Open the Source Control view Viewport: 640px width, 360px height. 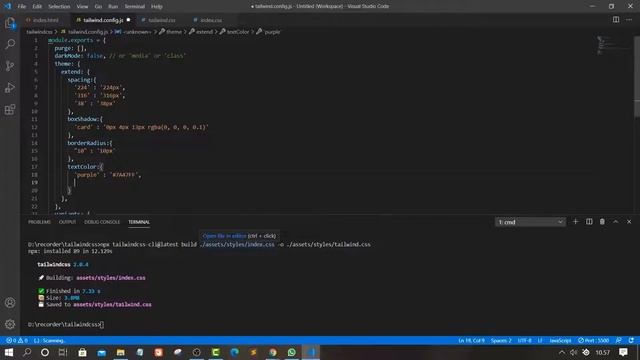point(10,66)
